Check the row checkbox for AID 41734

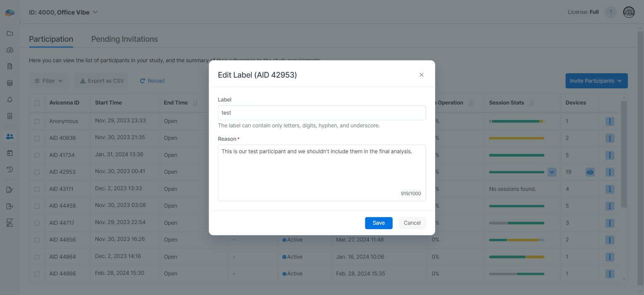tap(37, 155)
